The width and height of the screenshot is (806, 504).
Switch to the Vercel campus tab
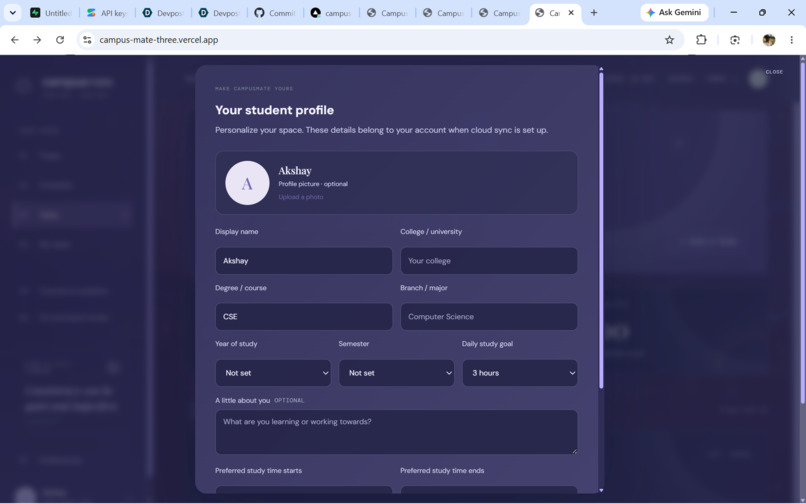click(x=331, y=13)
